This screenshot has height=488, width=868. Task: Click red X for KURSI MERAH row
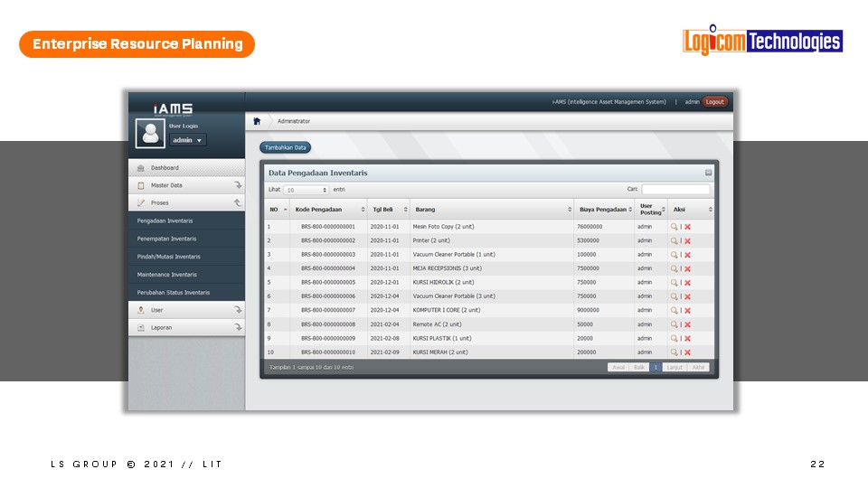tap(687, 352)
